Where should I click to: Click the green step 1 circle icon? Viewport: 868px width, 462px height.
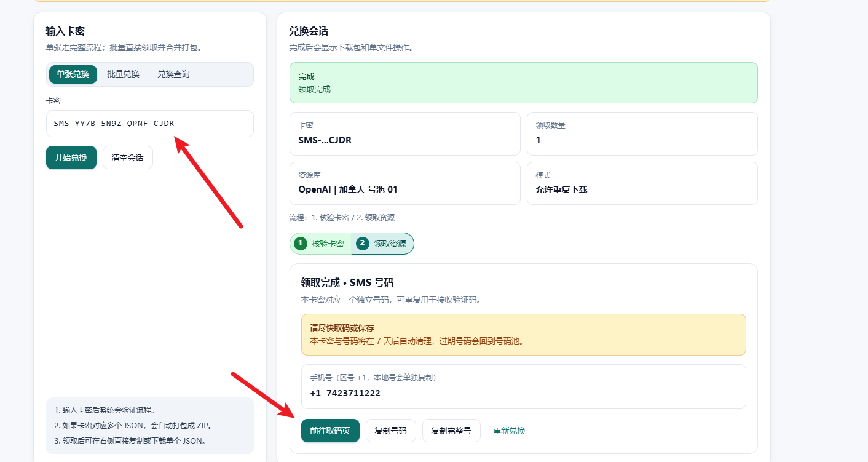(300, 244)
